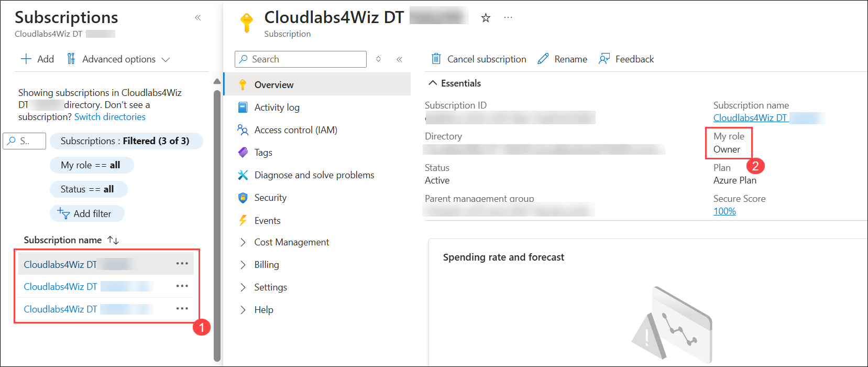Open more actions ellipsis beside title
The height and width of the screenshot is (367, 868).
point(508,18)
